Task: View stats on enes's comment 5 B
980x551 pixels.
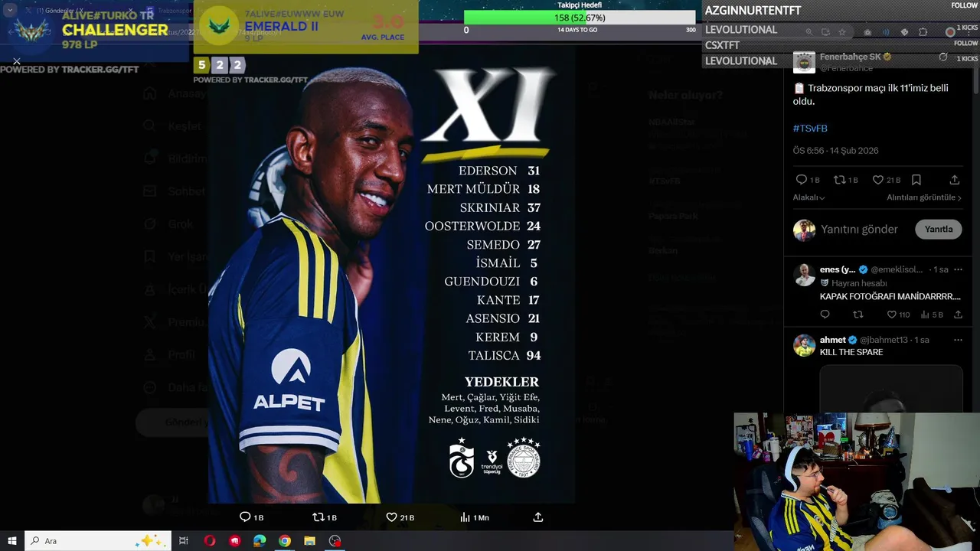Action: coord(931,315)
